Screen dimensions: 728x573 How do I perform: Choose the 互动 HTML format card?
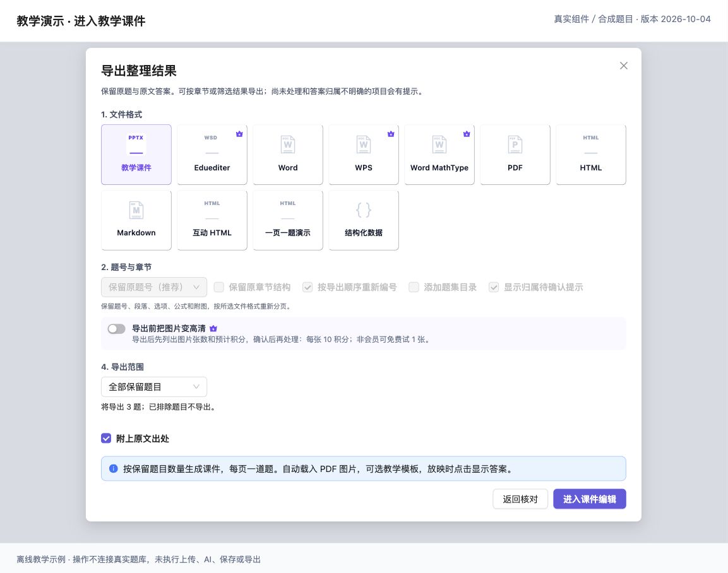212,220
